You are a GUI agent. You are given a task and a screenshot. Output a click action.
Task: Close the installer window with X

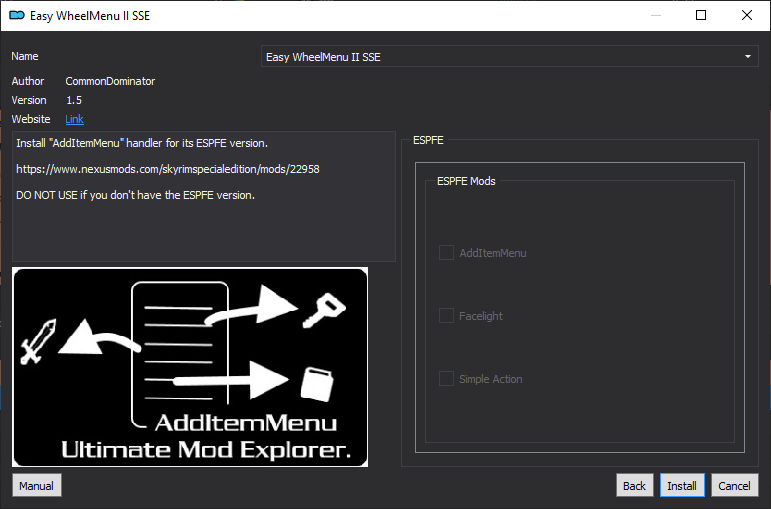[x=747, y=16]
